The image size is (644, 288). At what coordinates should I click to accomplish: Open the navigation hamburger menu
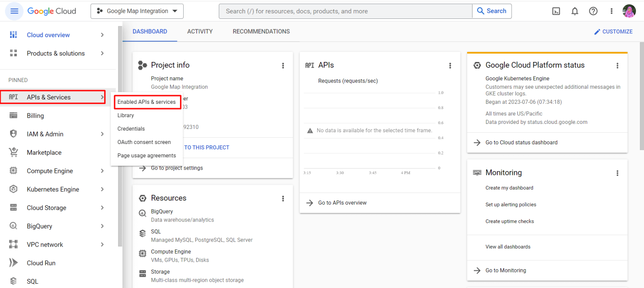click(x=14, y=11)
